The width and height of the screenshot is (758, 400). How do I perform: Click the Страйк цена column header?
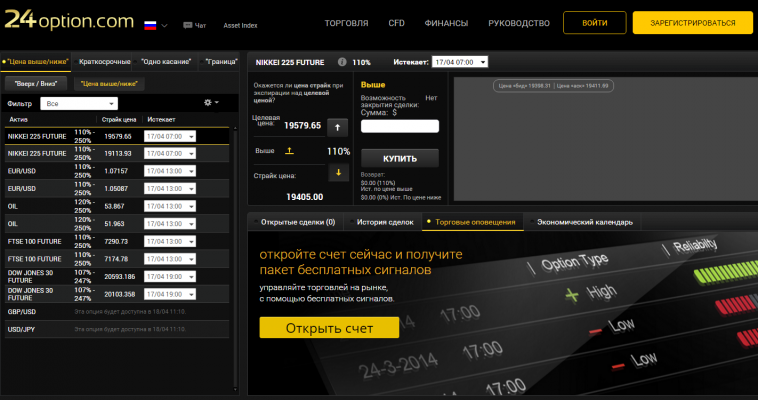[119, 119]
